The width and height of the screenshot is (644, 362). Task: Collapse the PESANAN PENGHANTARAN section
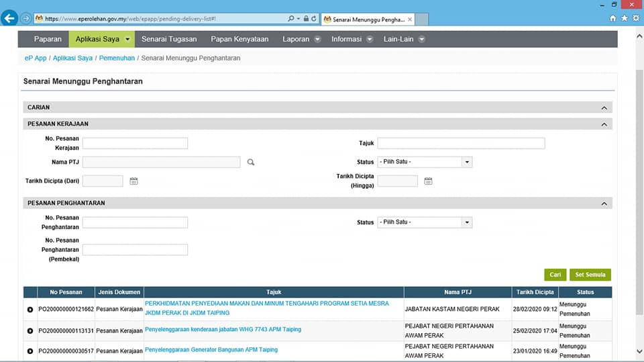(x=604, y=203)
